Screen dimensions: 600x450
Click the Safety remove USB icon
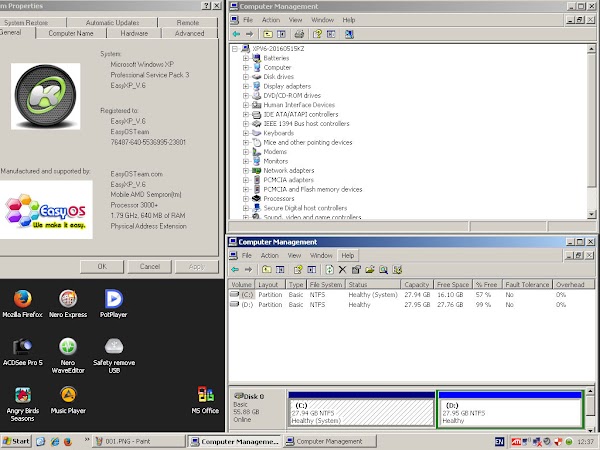[x=113, y=347]
